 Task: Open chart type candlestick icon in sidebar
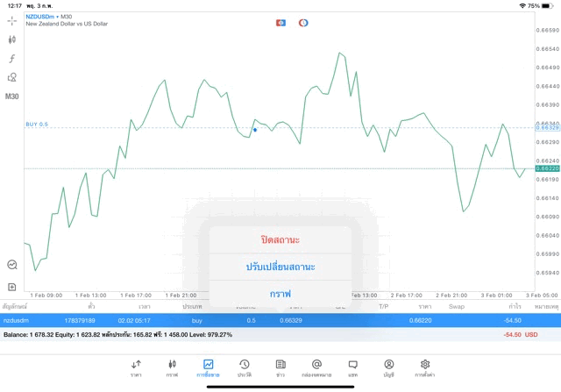[12, 39]
